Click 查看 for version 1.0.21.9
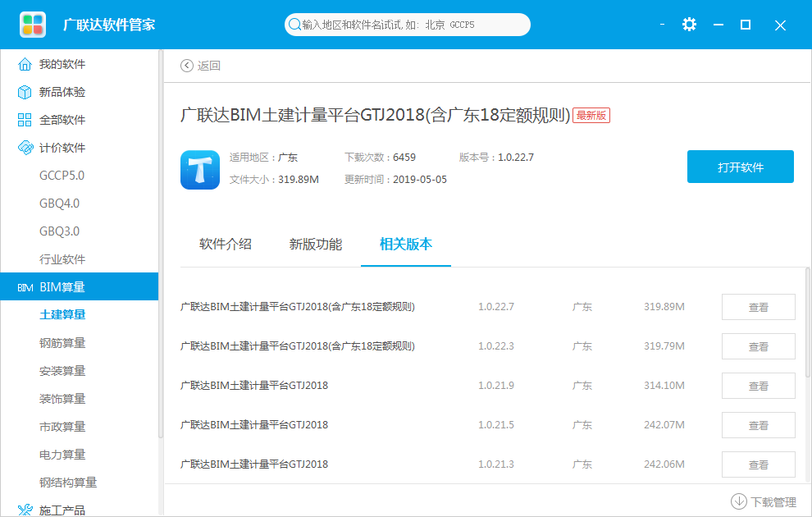Viewport: 812px width, 517px height. pos(758,386)
